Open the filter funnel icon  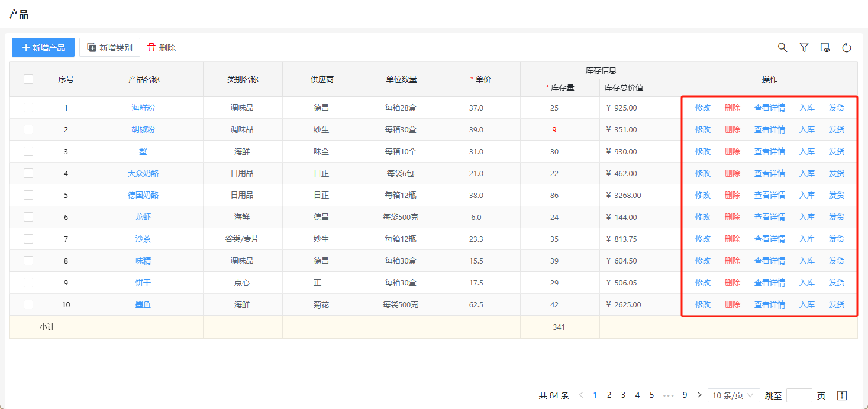[804, 47]
